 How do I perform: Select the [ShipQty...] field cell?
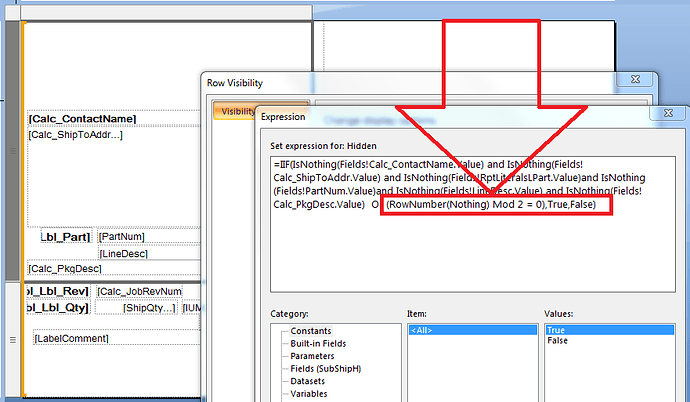(137, 307)
